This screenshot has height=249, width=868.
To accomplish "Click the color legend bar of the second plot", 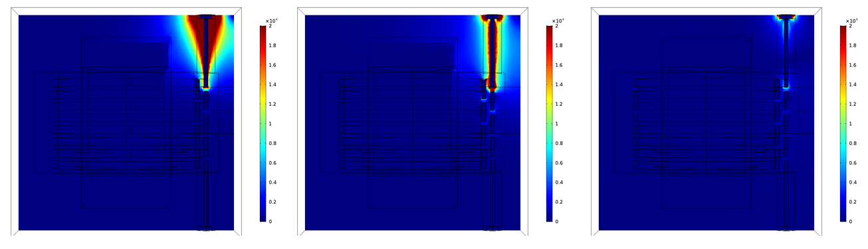I will (550, 123).
